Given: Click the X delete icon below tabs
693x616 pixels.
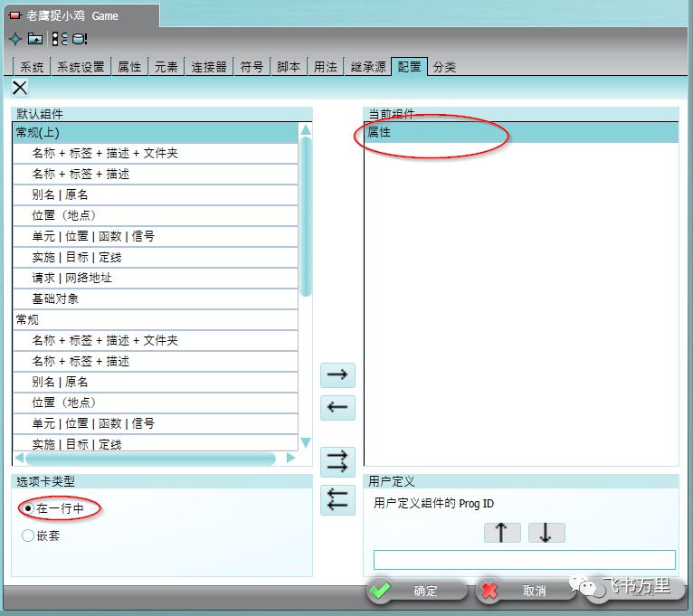Looking at the screenshot, I should pos(19,88).
